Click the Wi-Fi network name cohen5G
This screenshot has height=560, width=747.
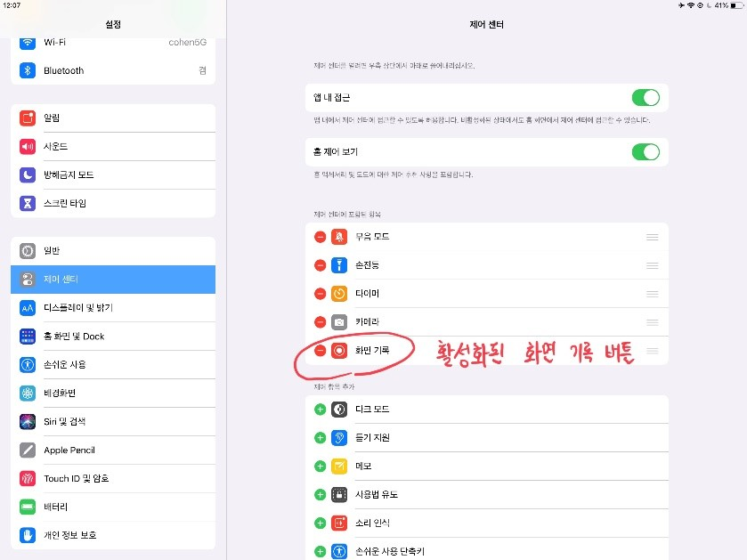pyautogui.click(x=187, y=43)
